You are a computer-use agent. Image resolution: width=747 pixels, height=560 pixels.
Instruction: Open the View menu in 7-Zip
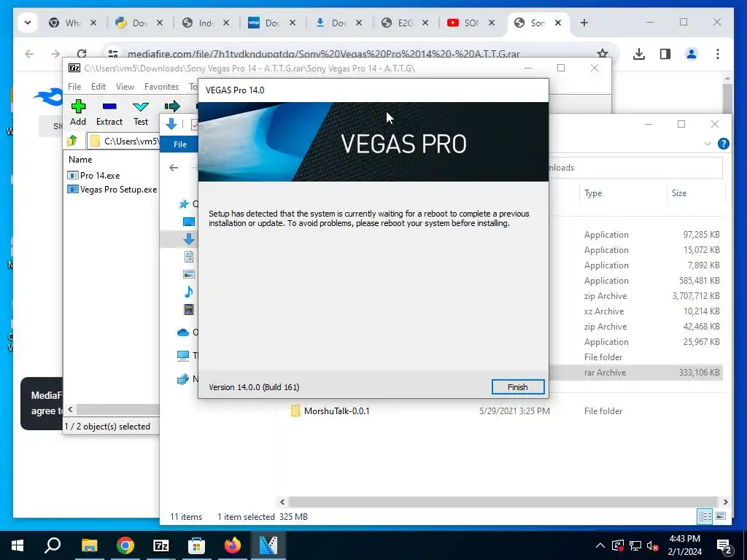coord(125,87)
